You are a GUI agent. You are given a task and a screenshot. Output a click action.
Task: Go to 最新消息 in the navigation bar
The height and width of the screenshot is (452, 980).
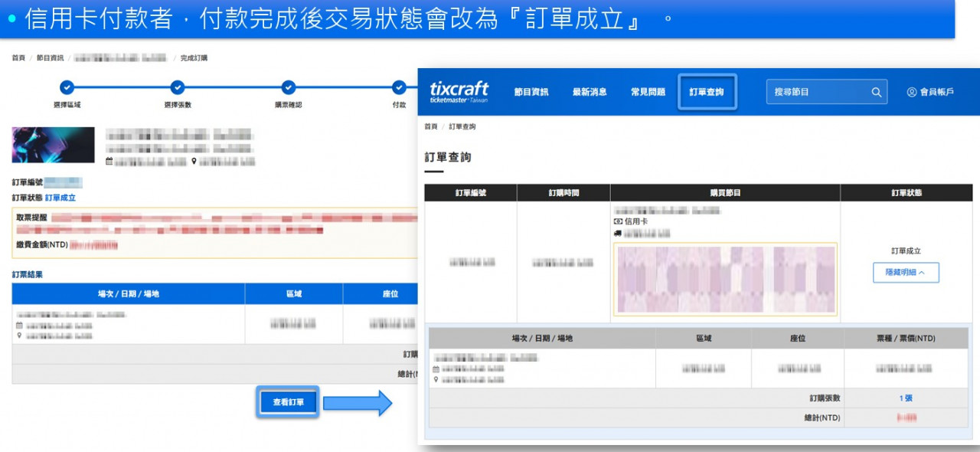pos(590,92)
